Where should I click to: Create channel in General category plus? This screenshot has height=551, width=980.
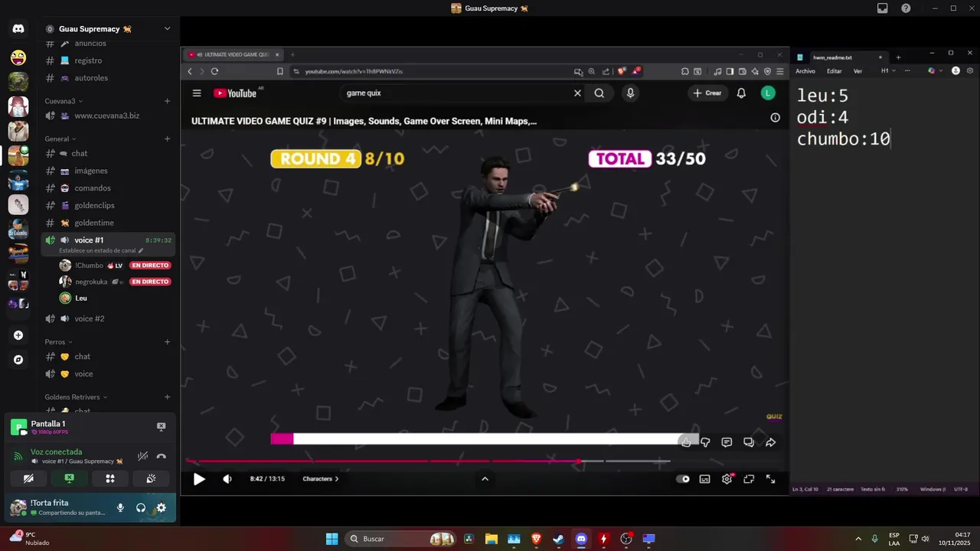[167, 139]
